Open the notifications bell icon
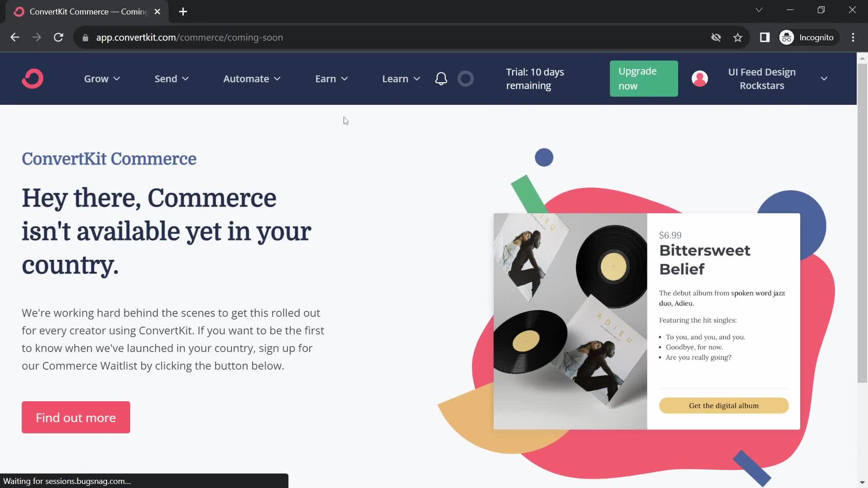The width and height of the screenshot is (868, 488). click(441, 78)
